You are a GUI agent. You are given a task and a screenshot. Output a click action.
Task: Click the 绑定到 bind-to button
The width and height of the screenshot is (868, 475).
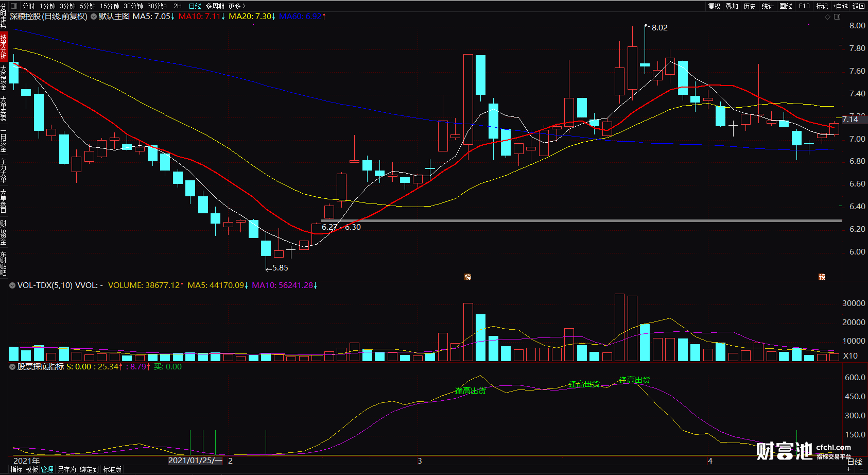[89, 469]
